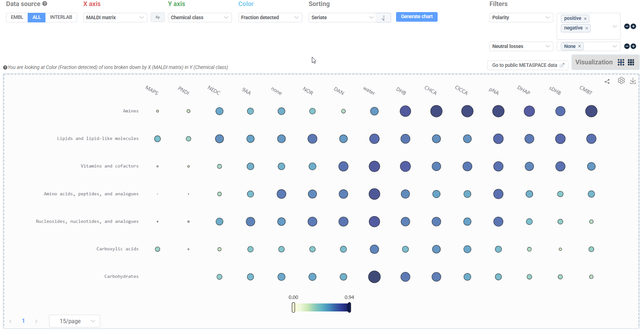Click the Generate chart button
Screen dimensions: 644x331
[417, 17]
